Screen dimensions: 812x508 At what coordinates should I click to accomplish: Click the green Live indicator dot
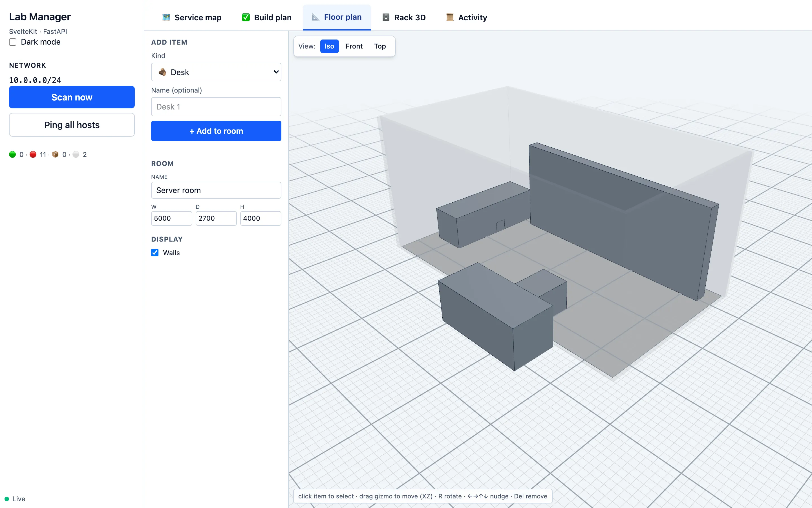click(7, 499)
